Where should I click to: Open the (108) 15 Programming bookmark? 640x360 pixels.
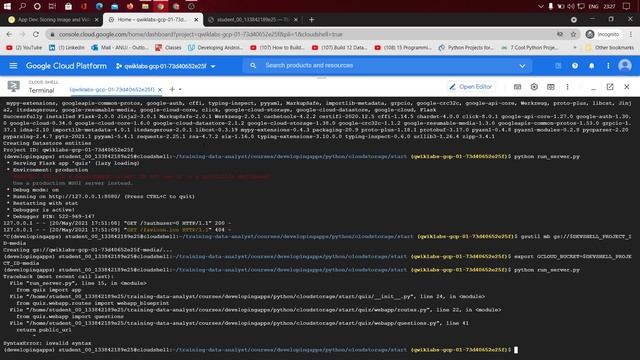[403, 48]
